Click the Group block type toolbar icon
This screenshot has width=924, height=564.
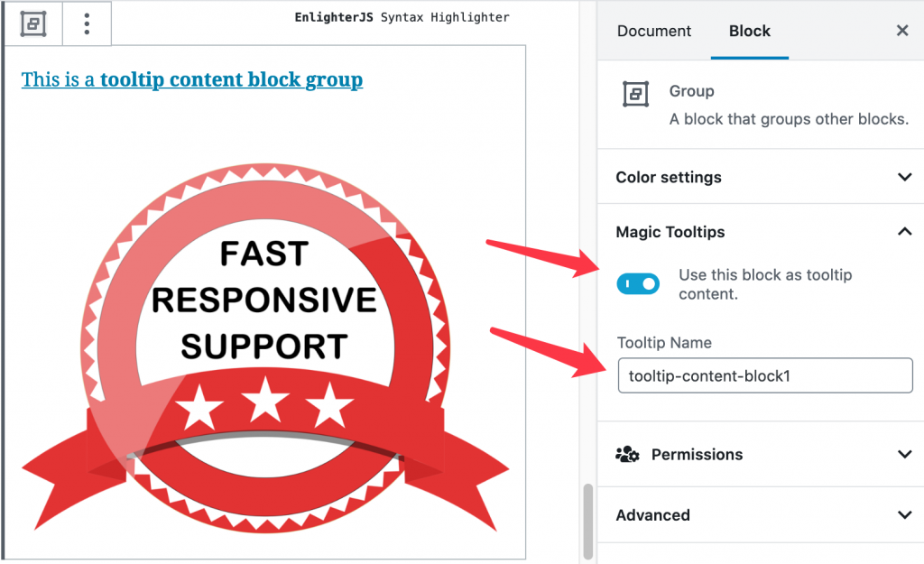(33, 23)
